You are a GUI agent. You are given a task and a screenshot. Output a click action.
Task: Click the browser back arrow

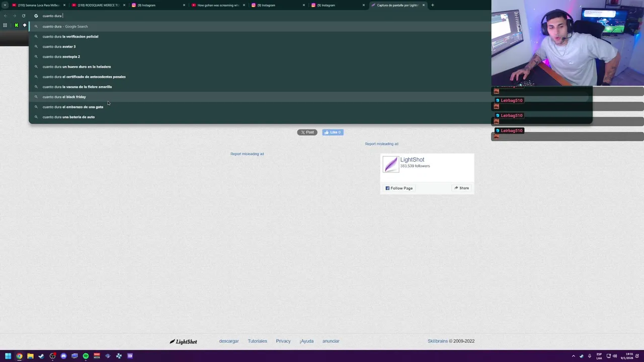[x=6, y=16]
